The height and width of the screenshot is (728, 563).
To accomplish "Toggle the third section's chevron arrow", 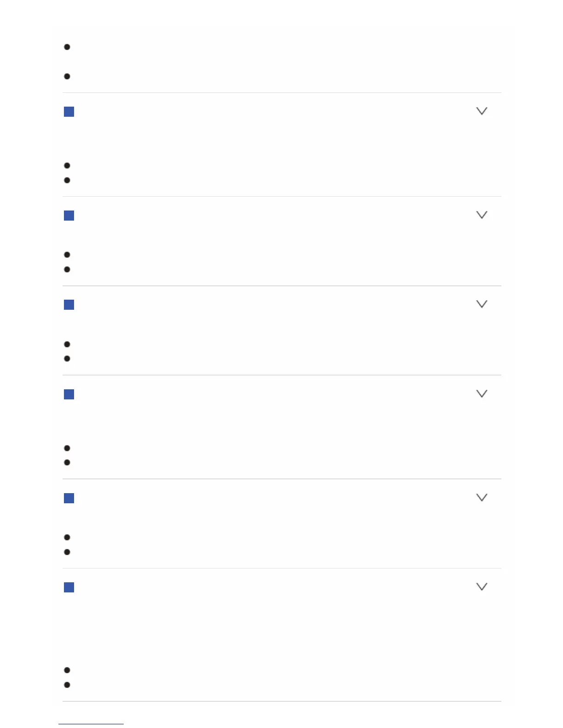I will 482,304.
